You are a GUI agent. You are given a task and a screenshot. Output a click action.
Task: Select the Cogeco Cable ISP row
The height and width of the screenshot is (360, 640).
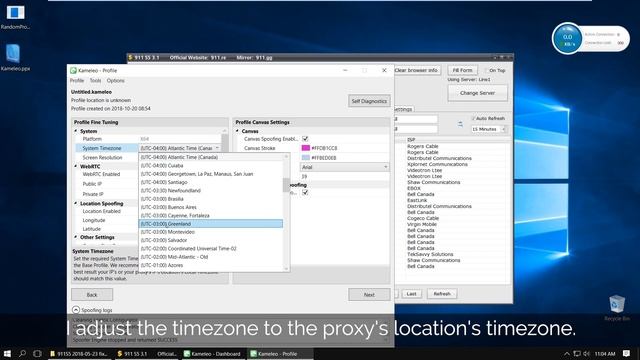423,218
